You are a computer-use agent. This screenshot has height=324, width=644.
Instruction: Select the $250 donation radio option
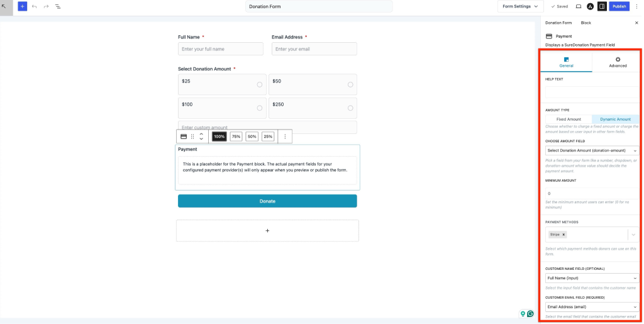click(x=350, y=108)
